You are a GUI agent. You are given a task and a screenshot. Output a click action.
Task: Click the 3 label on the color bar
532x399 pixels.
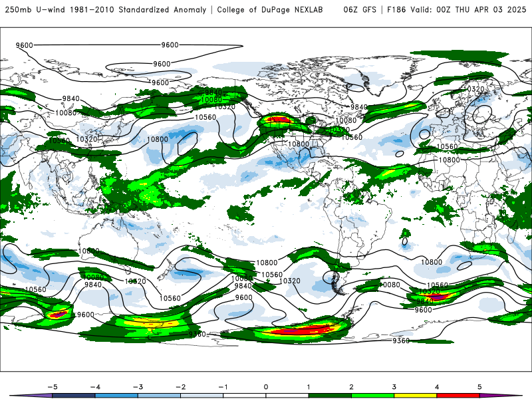coord(394,387)
